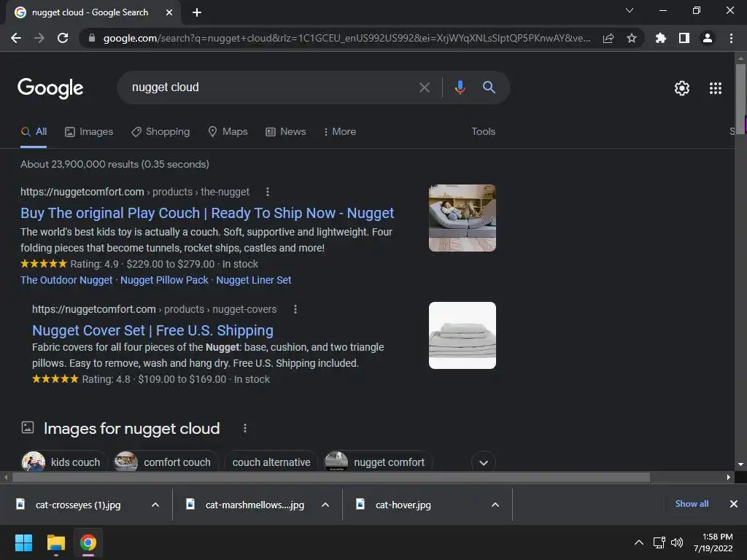Switch to the Maps tab
The height and width of the screenshot is (560, 747).
[228, 131]
